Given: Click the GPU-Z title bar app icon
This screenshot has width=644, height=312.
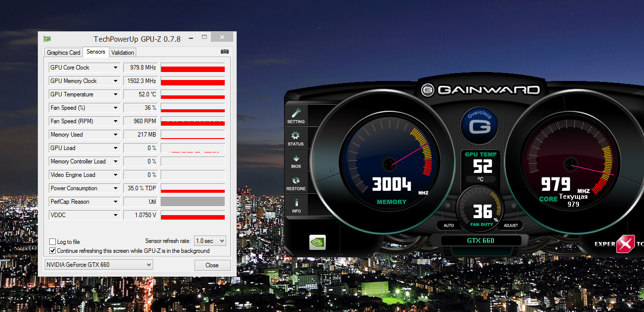Looking at the screenshot, I should 47,39.
